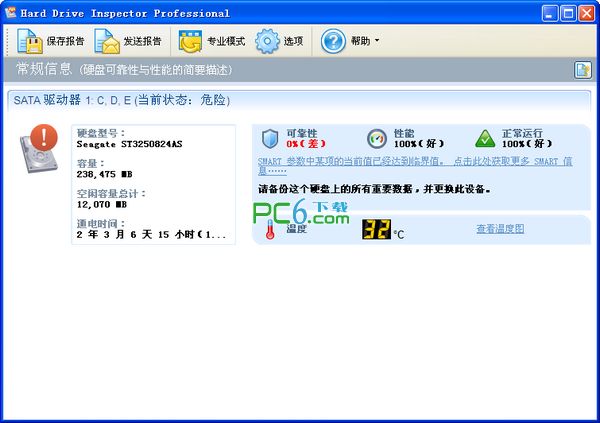The height and width of the screenshot is (423, 600).
Task: Expand the Help (帮助) dropdown arrow
Action: (377, 40)
